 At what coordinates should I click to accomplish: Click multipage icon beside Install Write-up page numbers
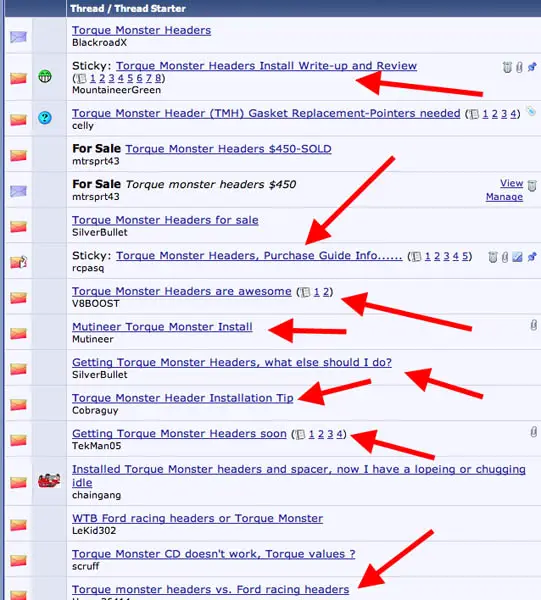81,78
